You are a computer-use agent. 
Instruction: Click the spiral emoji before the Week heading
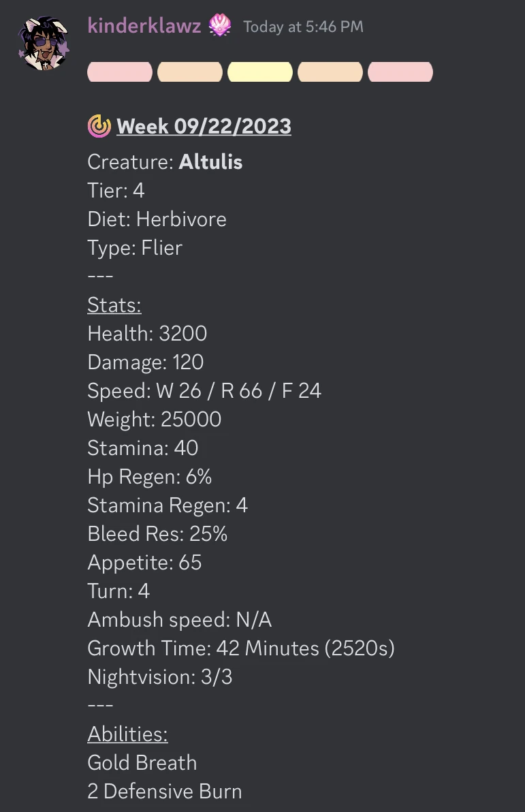(x=98, y=126)
